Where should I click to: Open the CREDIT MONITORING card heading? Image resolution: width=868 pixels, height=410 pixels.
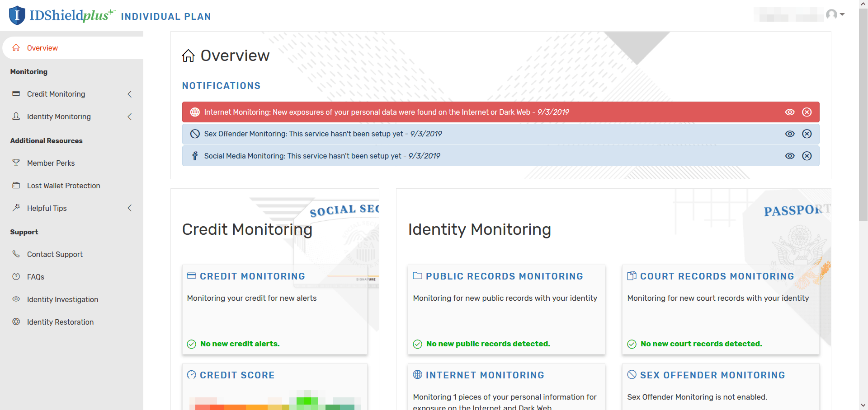253,276
